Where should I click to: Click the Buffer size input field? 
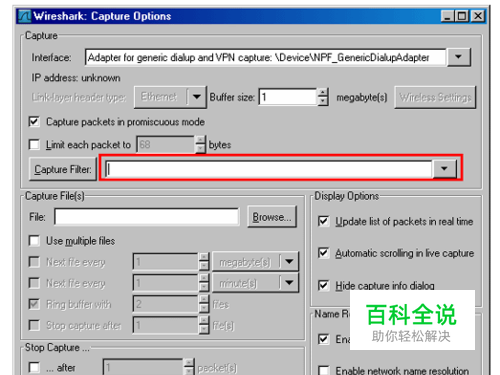[x=288, y=97]
